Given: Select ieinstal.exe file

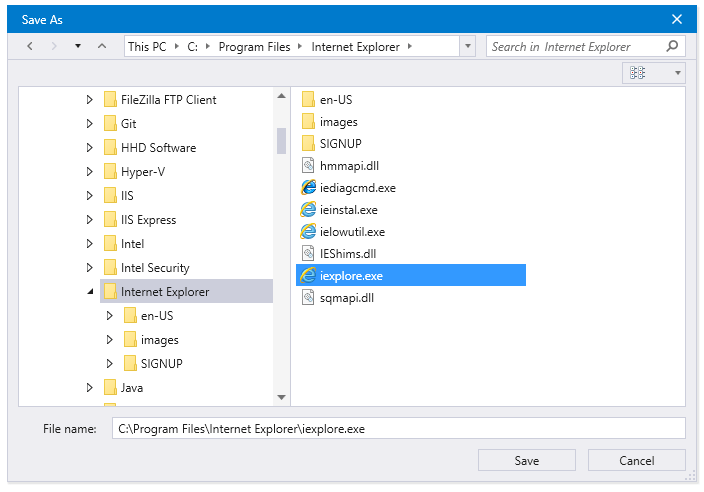Looking at the screenshot, I should click(x=339, y=210).
